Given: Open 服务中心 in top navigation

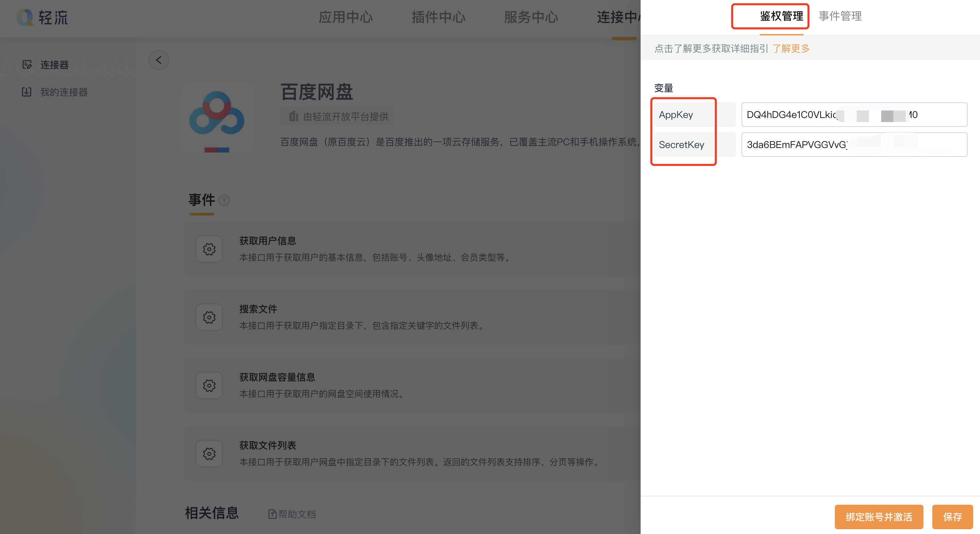Looking at the screenshot, I should pyautogui.click(x=531, y=17).
